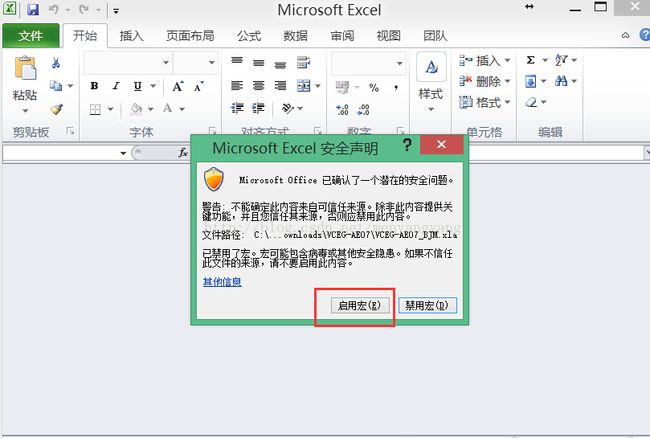
Task: Open the 其他信息 link in the dialog
Action: (222, 282)
